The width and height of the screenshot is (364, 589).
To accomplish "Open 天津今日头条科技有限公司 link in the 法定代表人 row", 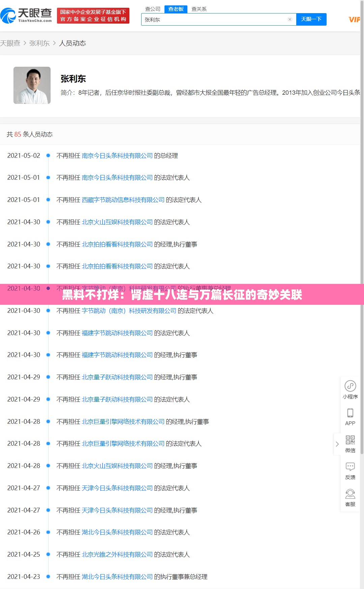I will coord(117,488).
